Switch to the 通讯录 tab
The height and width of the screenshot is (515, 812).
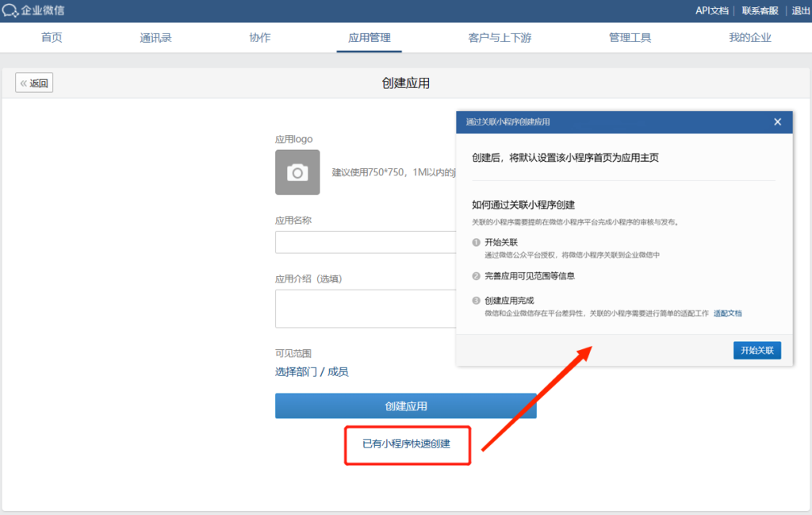click(155, 37)
